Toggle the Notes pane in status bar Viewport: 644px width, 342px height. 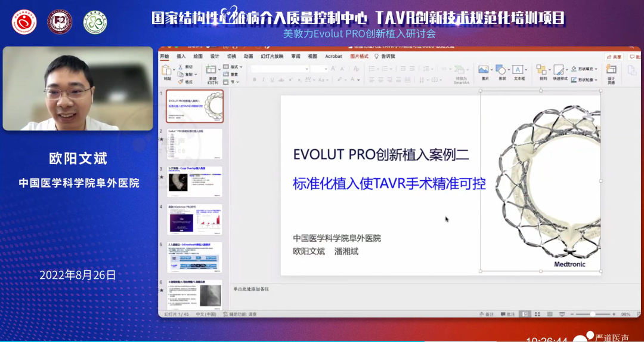[x=487, y=314]
